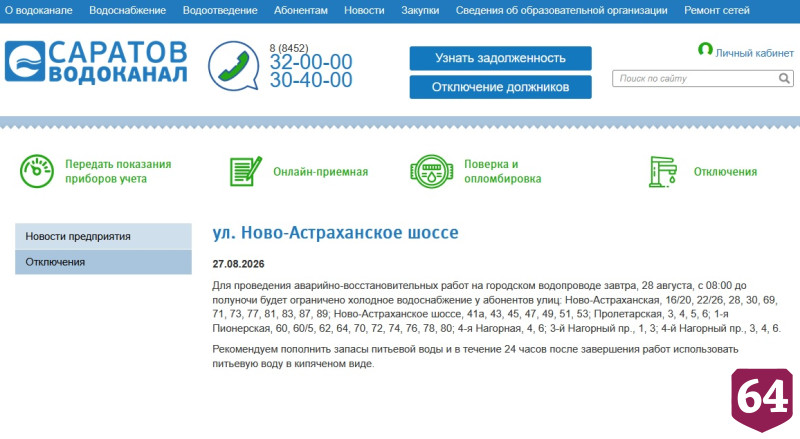800x439 pixels.
Task: Click the phone number 30-40-00
Action: [x=311, y=80]
